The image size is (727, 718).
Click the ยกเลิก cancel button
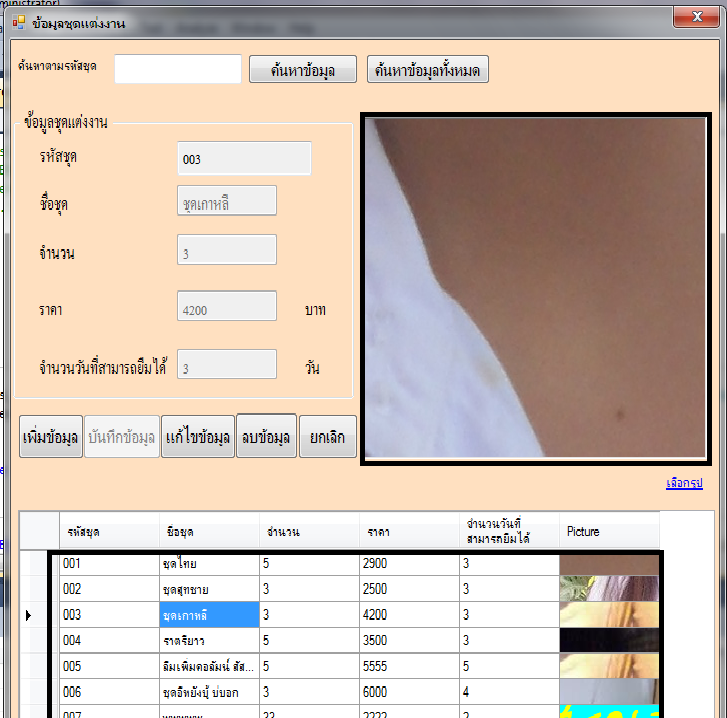click(x=328, y=437)
